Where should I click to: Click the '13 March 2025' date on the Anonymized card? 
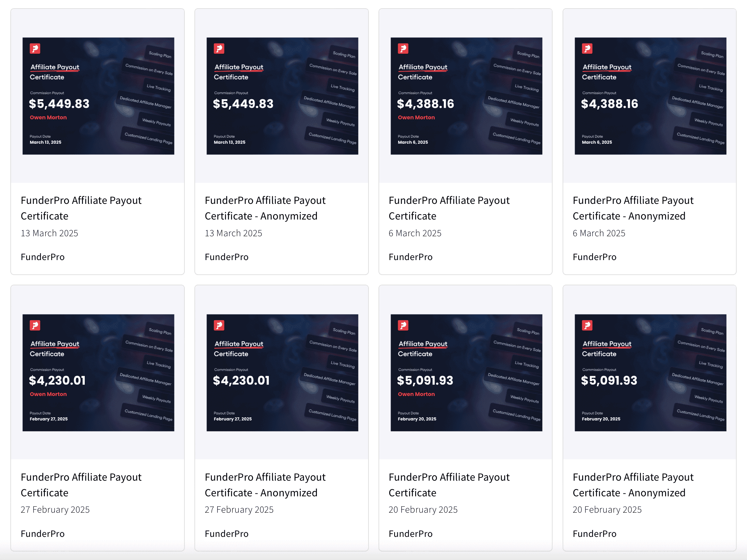[234, 233]
